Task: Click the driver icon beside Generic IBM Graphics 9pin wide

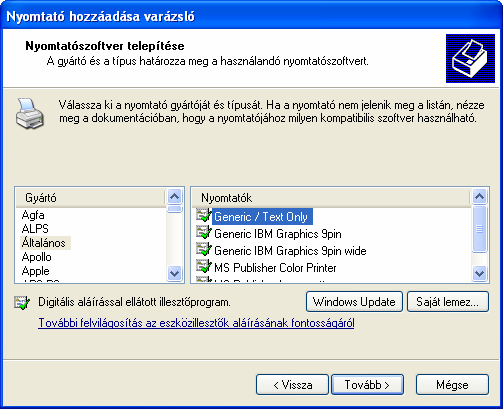Action: (204, 249)
